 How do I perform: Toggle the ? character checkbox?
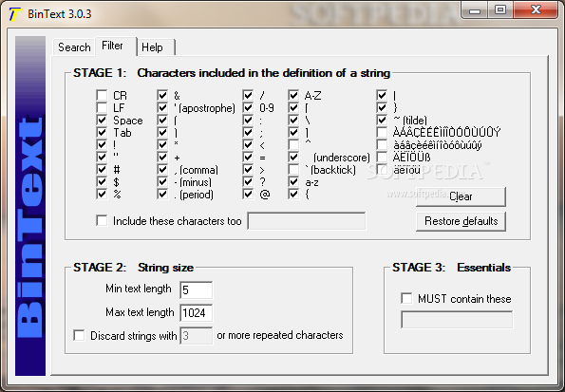click(248, 181)
